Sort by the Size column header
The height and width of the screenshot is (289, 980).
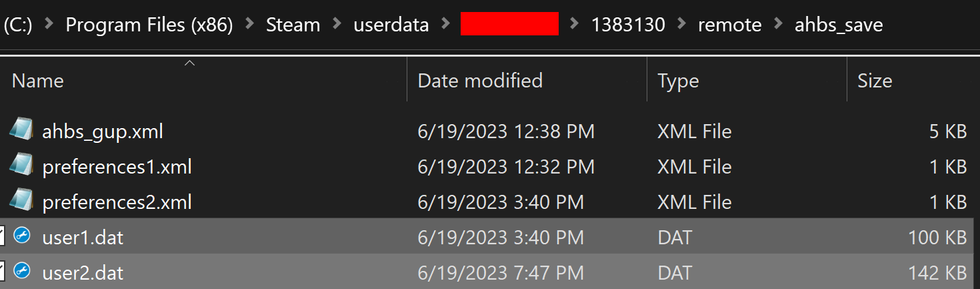point(875,81)
